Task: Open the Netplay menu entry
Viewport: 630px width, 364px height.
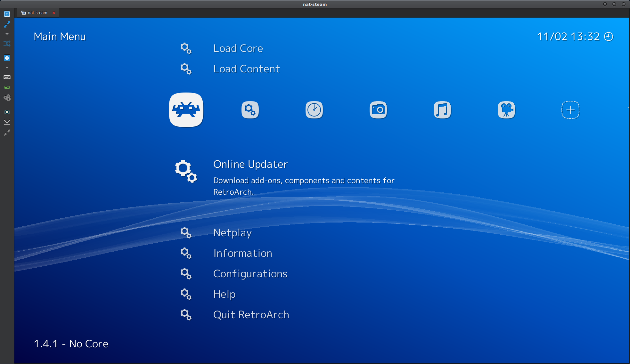Action: [233, 233]
